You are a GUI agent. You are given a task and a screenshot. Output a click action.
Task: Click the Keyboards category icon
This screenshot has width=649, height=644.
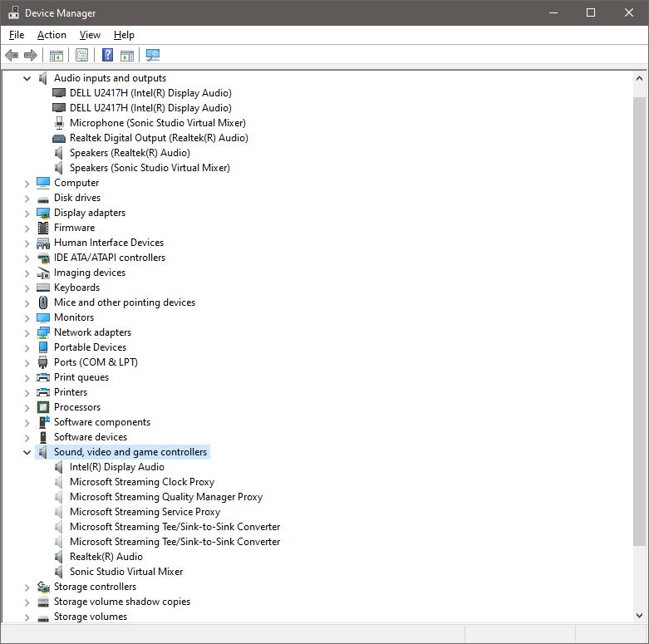[x=43, y=288]
